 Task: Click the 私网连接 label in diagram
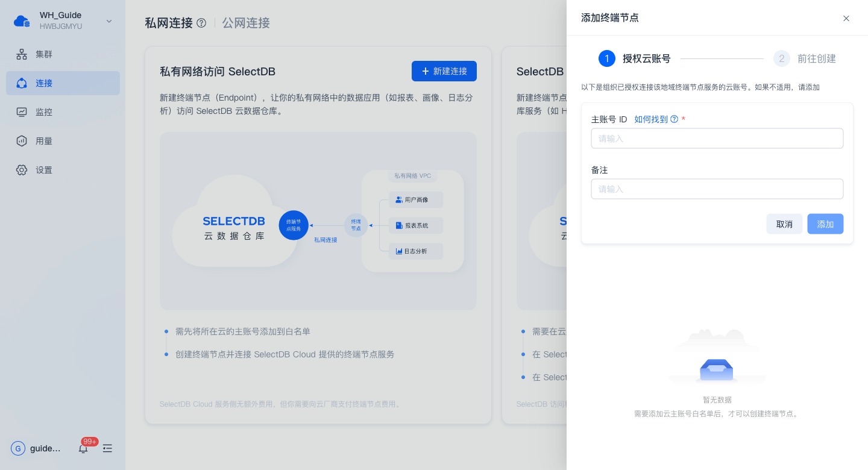point(325,240)
